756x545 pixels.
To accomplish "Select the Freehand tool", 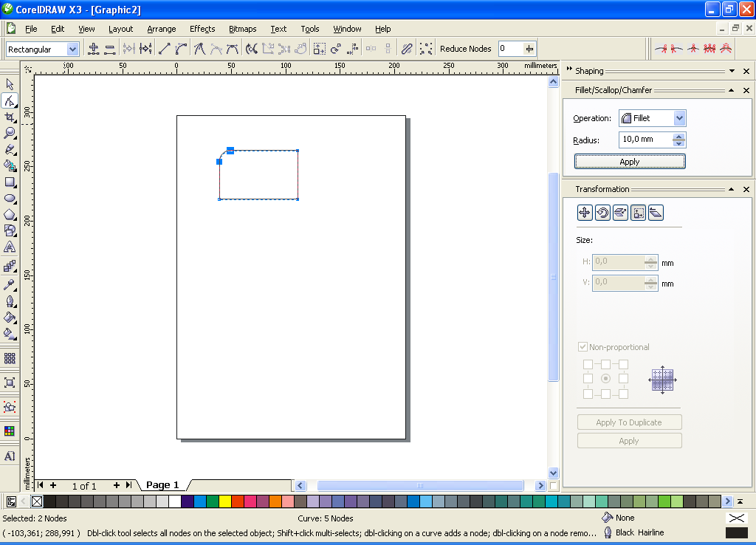I will (10, 150).
